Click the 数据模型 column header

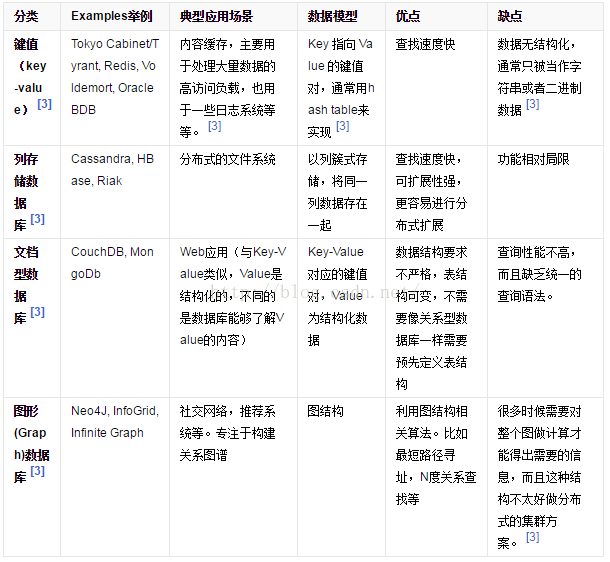click(x=341, y=16)
